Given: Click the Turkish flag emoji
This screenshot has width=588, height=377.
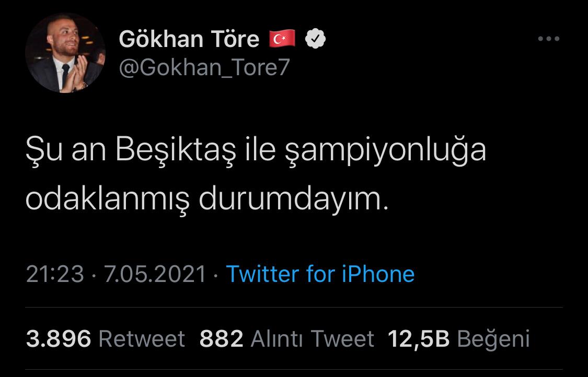Looking at the screenshot, I should (x=282, y=39).
